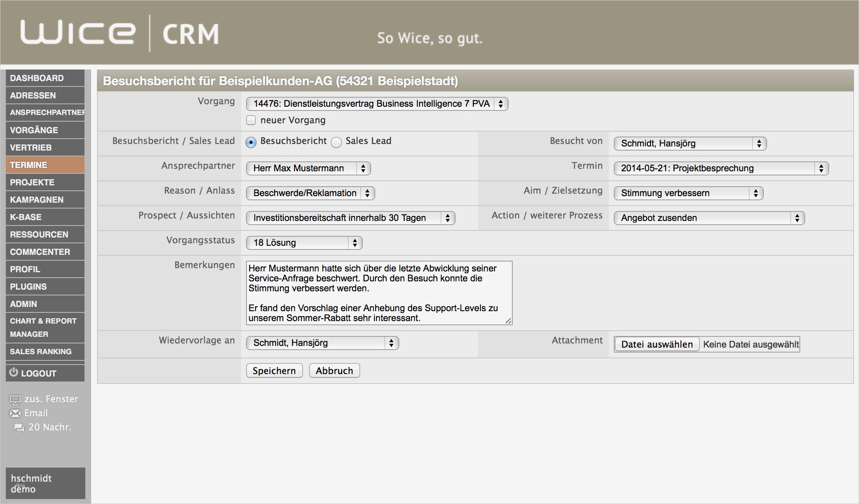Open the 20 Nachr. chat bubble icon
Screen dimensions: 859x504
(19, 427)
